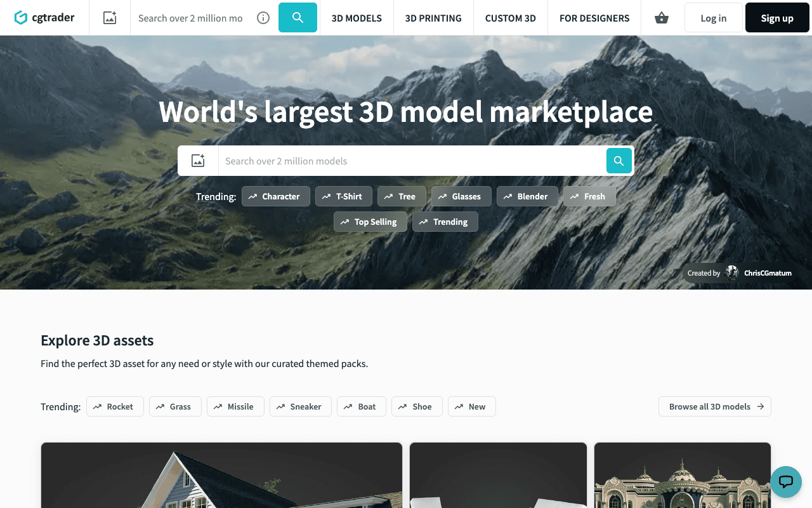This screenshot has width=812, height=508.
Task: Click the search info icon in header
Action: (263, 18)
